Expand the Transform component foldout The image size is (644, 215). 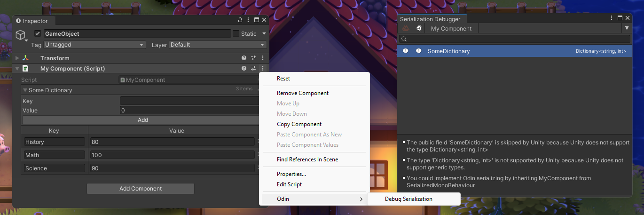17,58
